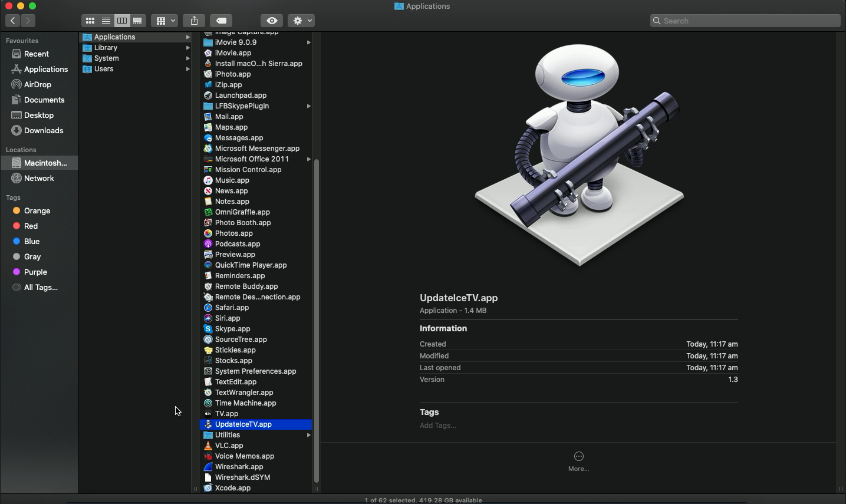
Task: Select the Siri.app icon
Action: pyautogui.click(x=208, y=318)
